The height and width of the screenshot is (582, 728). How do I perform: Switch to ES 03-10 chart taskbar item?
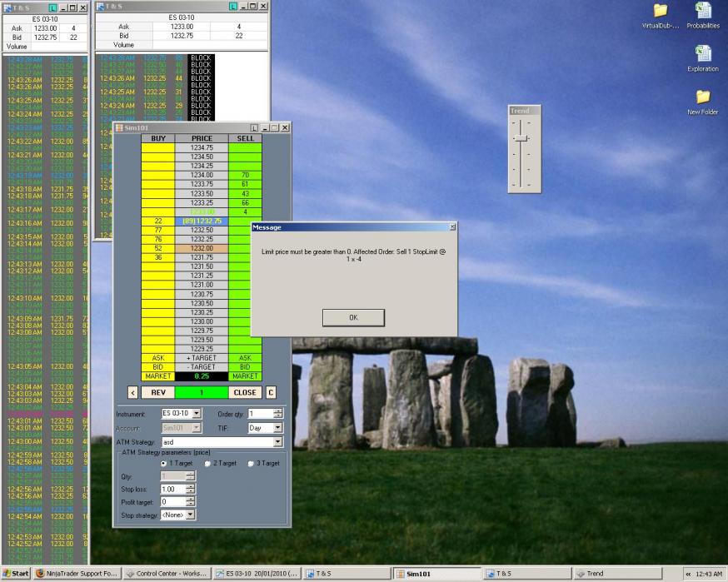257,574
